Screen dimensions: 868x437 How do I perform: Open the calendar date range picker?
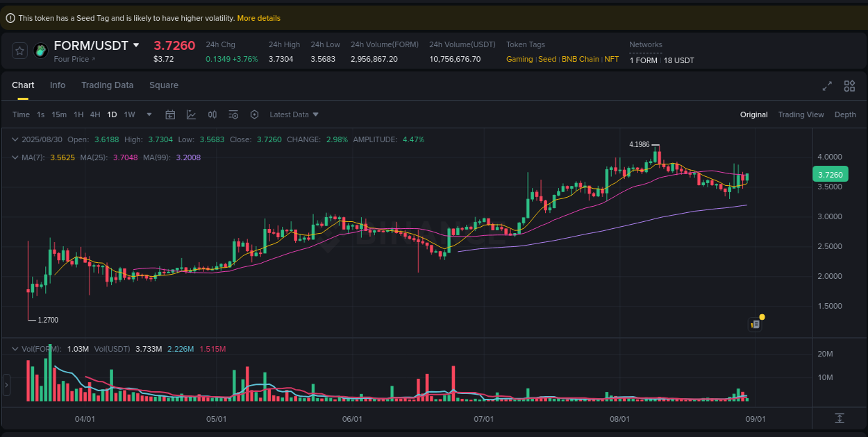170,114
